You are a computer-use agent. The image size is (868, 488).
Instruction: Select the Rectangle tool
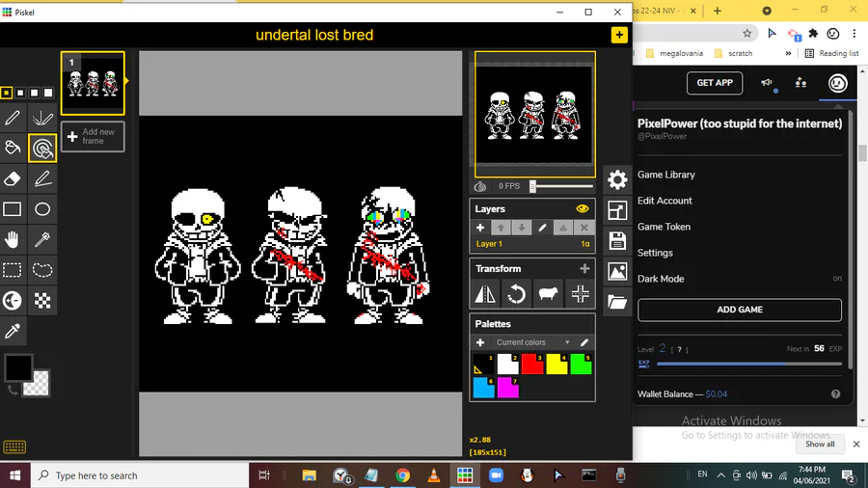13,209
